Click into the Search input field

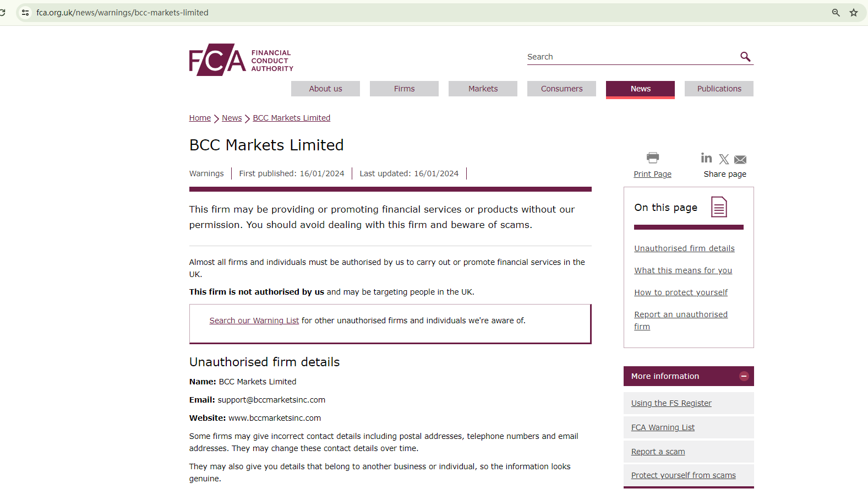[630, 57]
